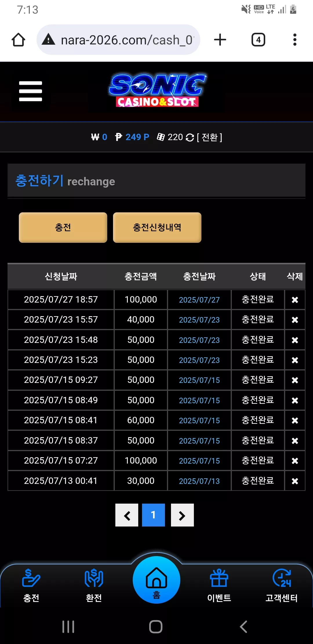Image resolution: width=313 pixels, height=644 pixels.
Task: Click the [전환] convert link
Action: pos(210,137)
